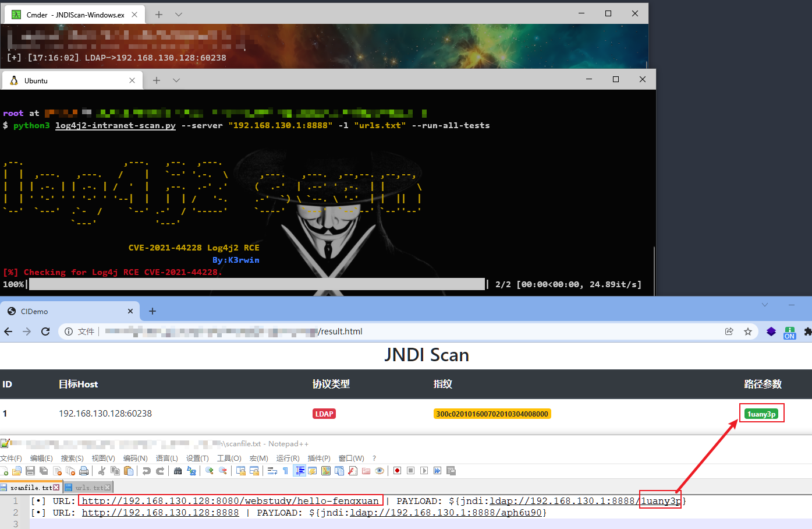The width and height of the screenshot is (812, 529).
Task: Add a new tab in Ubuntu terminal
Action: tap(157, 80)
